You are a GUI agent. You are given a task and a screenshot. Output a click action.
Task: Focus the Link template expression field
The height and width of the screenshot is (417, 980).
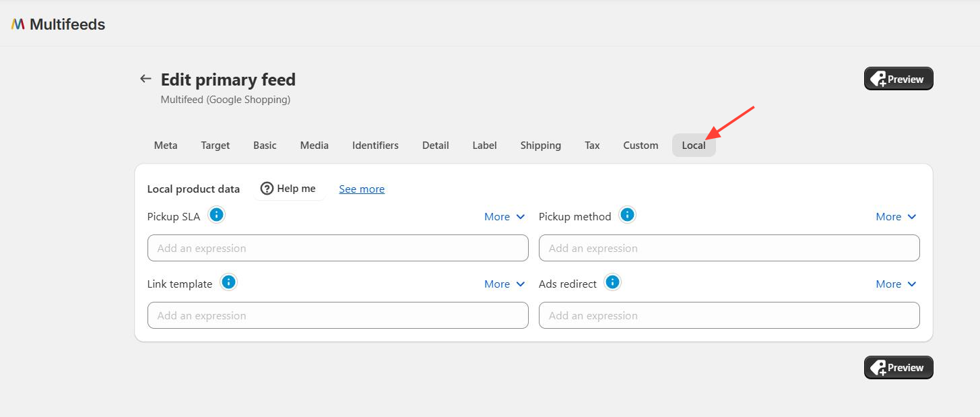[338, 315]
